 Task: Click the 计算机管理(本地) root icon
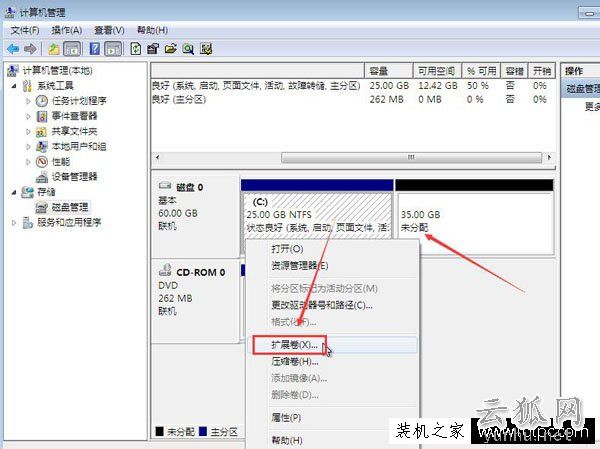[x=13, y=70]
